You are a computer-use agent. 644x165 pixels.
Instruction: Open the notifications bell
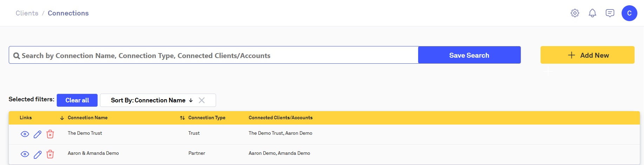coord(592,13)
